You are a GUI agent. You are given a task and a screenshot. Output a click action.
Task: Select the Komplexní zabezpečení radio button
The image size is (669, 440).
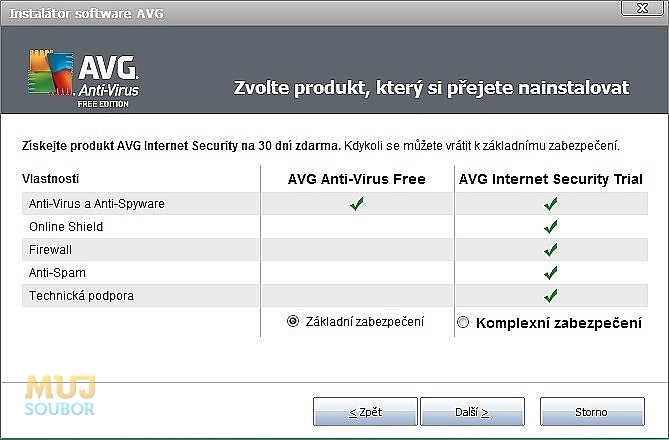click(463, 322)
